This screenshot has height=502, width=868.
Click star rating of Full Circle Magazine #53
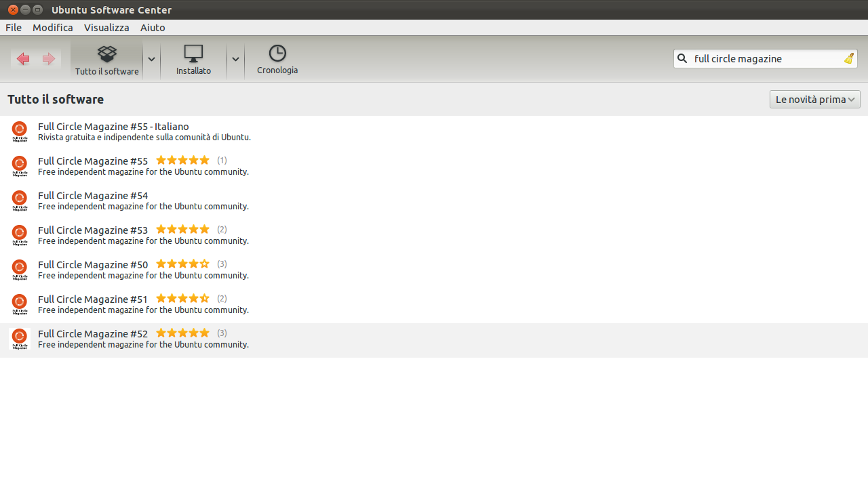[182, 230]
